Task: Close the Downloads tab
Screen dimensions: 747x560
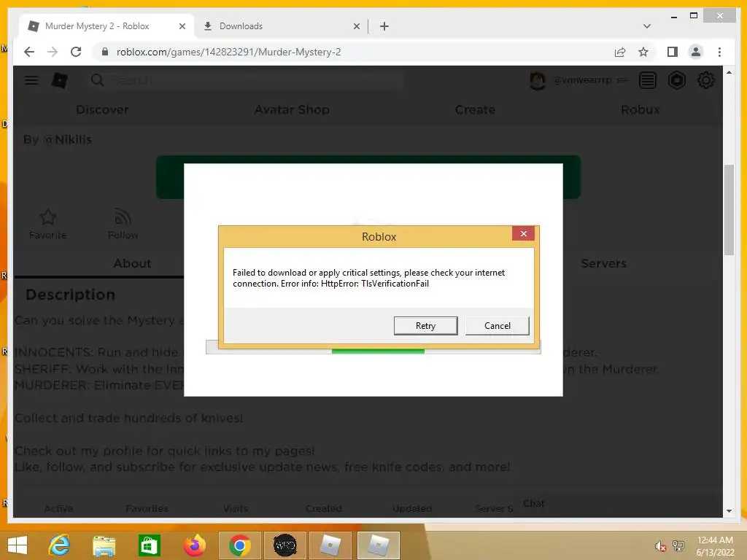Action: click(x=356, y=27)
